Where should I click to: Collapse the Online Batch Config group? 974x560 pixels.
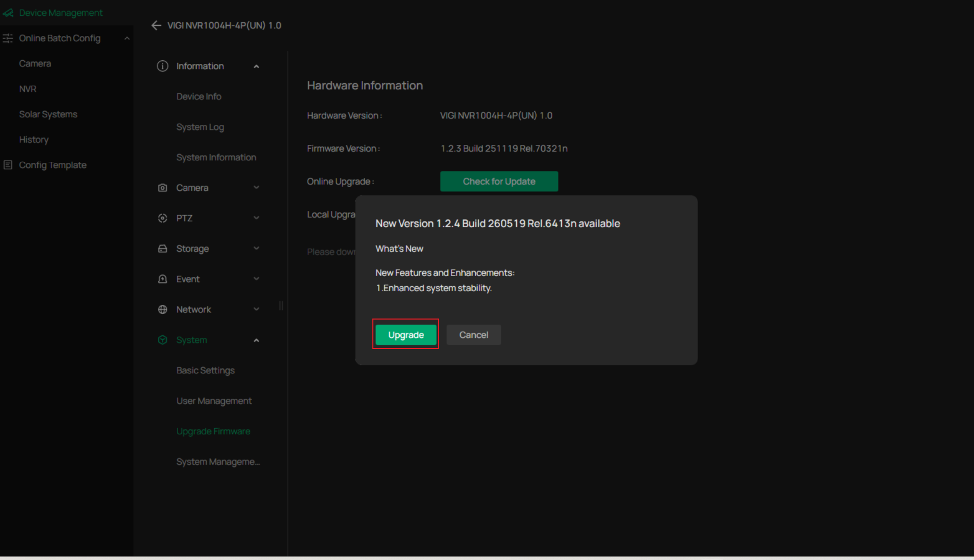click(x=127, y=38)
